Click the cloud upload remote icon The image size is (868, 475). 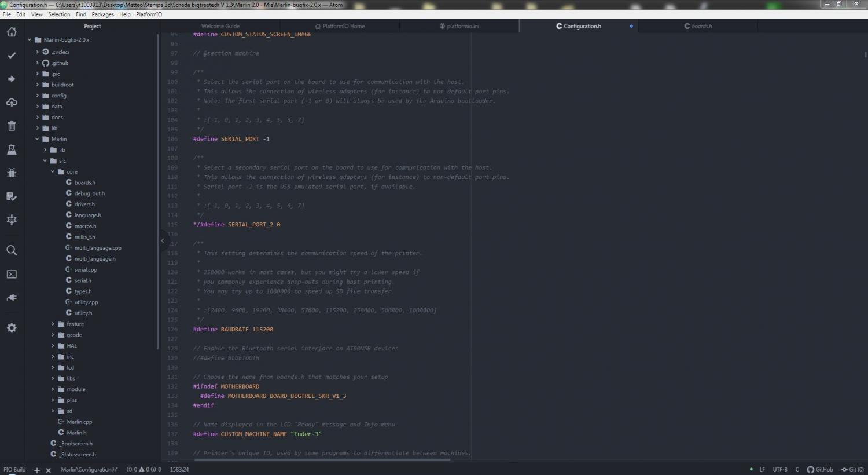[12, 103]
